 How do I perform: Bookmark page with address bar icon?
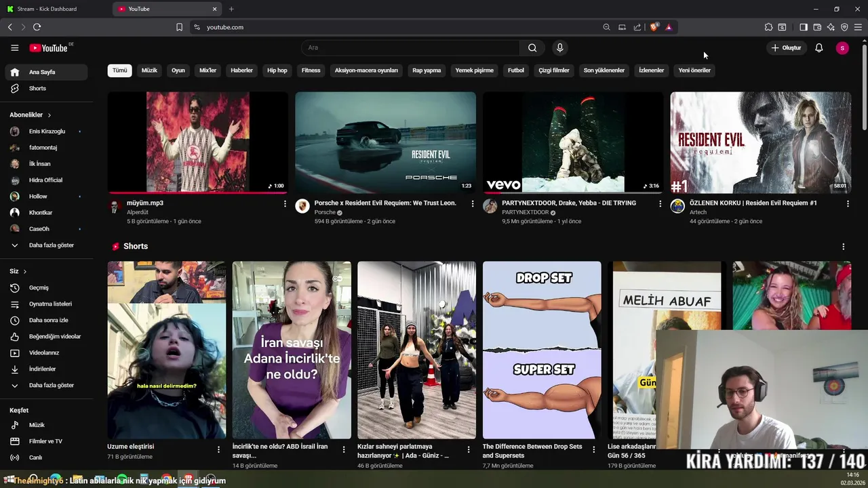[x=179, y=27]
